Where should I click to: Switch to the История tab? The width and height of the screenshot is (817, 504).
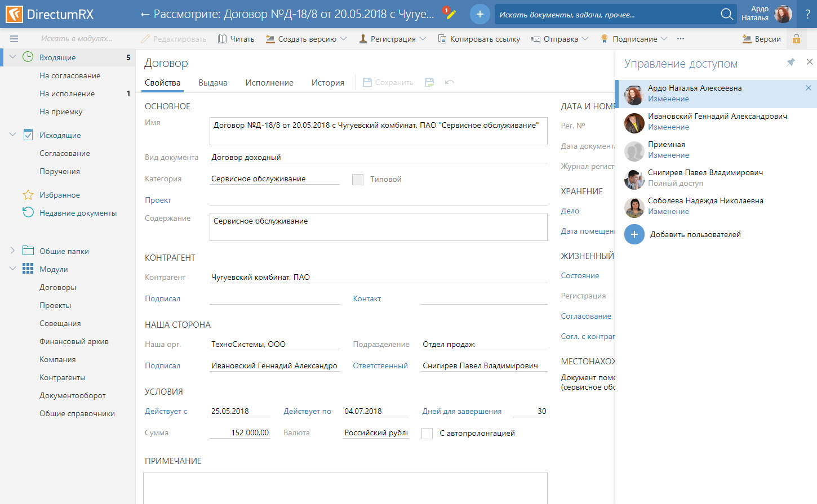[x=328, y=82]
